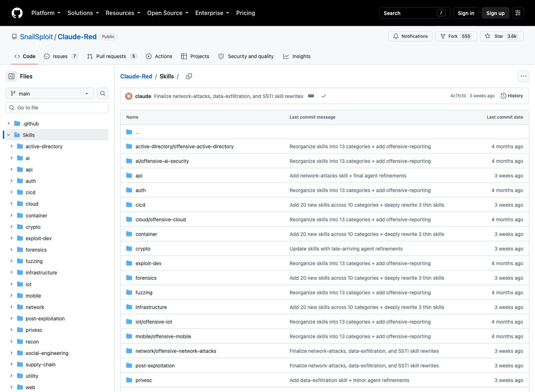Fork the Claude-Red repository
The image size is (535, 392).
(456, 36)
